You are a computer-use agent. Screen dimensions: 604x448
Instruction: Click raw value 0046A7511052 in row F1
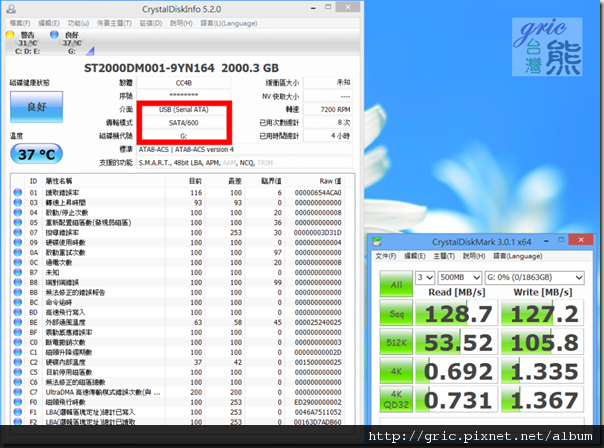(x=318, y=412)
